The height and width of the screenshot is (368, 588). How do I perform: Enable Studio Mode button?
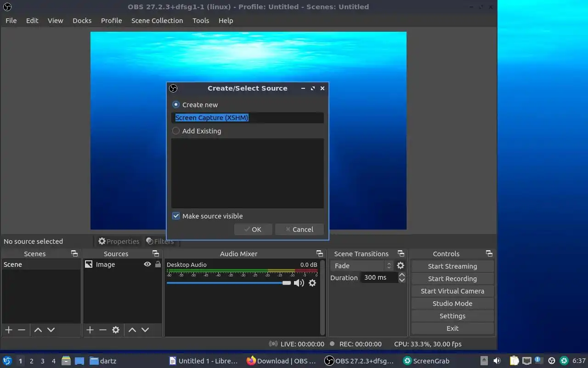pos(452,303)
